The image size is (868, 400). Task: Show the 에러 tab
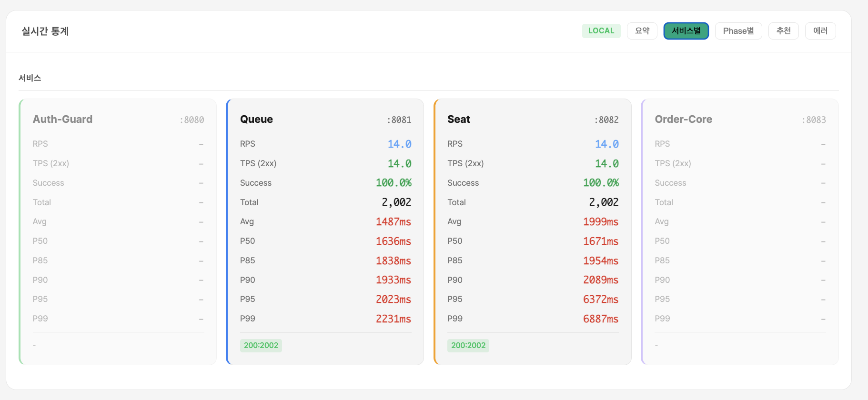click(820, 31)
